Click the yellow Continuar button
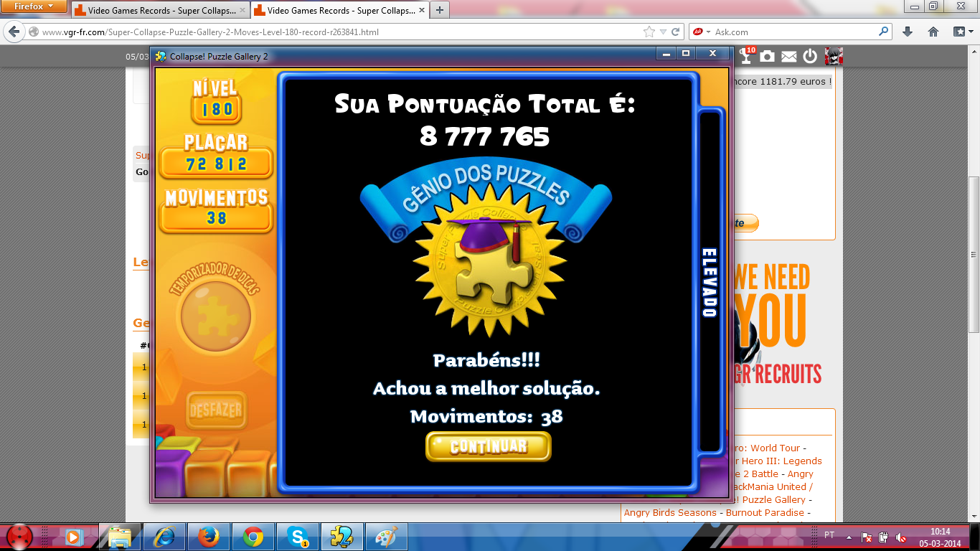The height and width of the screenshot is (551, 980). click(488, 446)
